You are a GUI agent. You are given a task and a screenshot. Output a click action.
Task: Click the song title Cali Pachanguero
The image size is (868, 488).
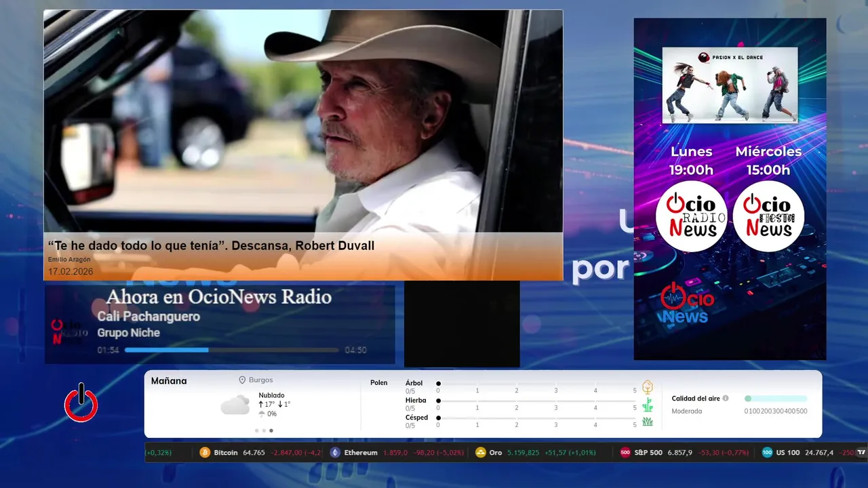tap(149, 317)
